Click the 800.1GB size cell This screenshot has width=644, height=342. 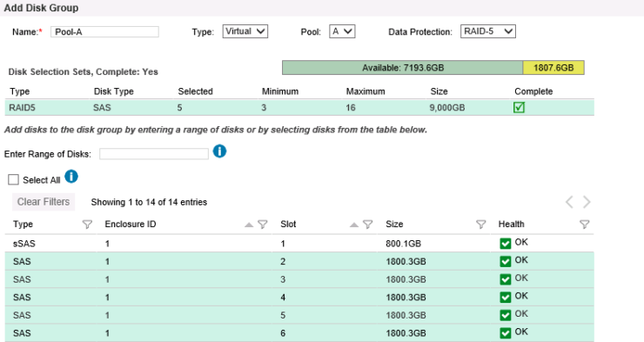403,244
